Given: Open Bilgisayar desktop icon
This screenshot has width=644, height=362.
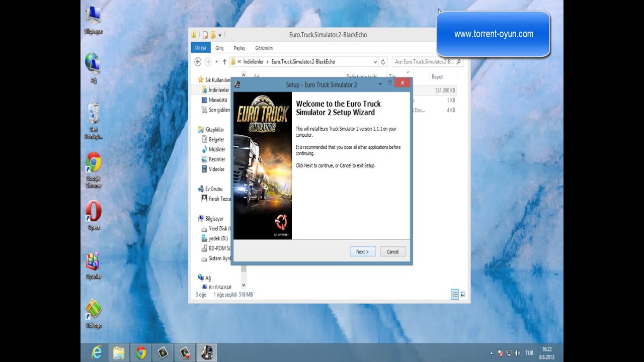Looking at the screenshot, I should point(93,21).
